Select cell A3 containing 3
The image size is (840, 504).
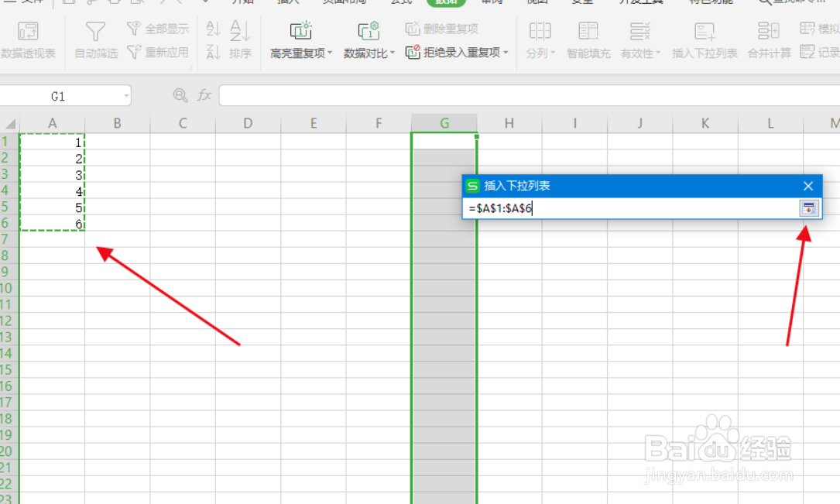coord(52,175)
